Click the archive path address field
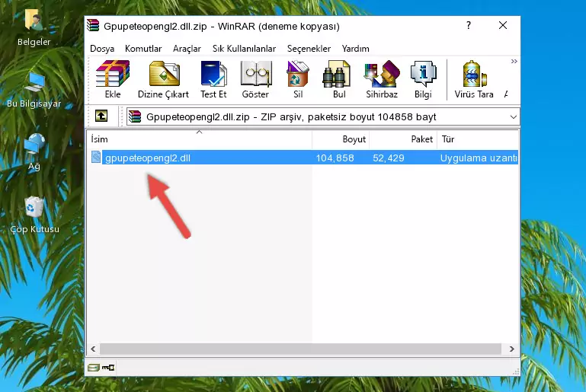The height and width of the screenshot is (392, 586). pos(323,117)
